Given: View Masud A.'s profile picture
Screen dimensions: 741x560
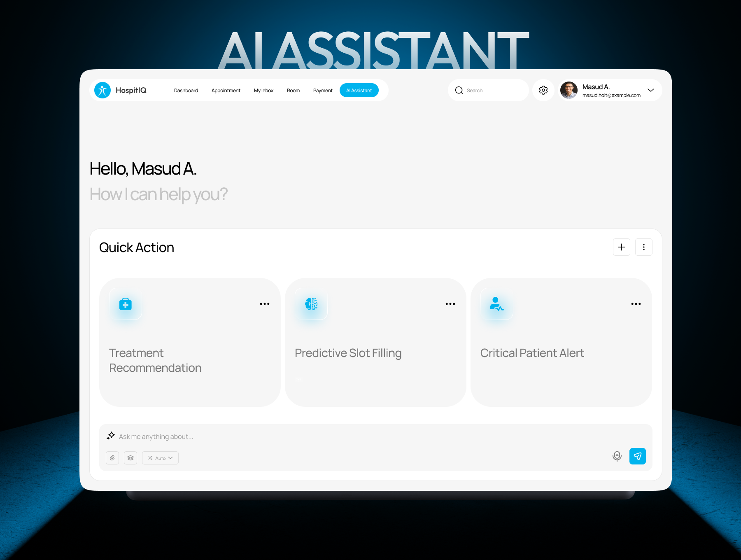Looking at the screenshot, I should 569,90.
